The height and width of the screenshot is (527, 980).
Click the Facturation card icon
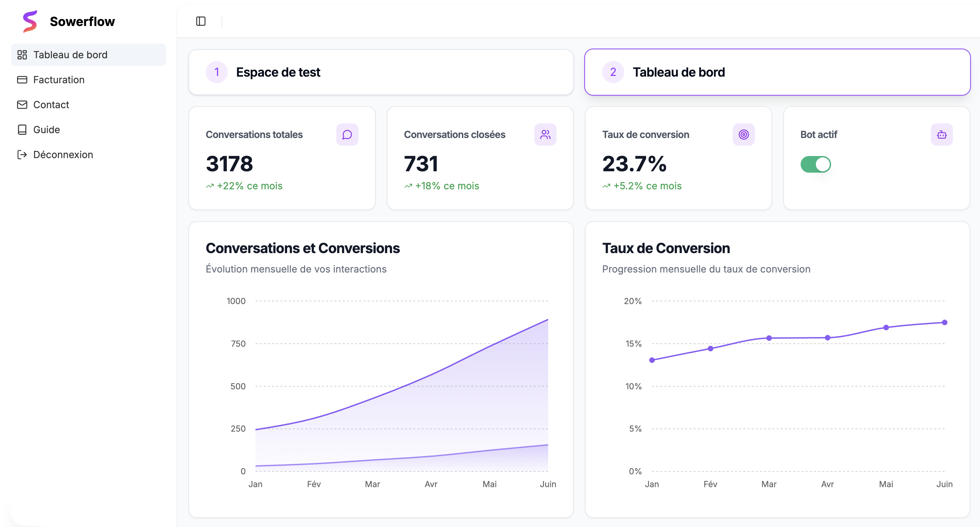pyautogui.click(x=22, y=80)
